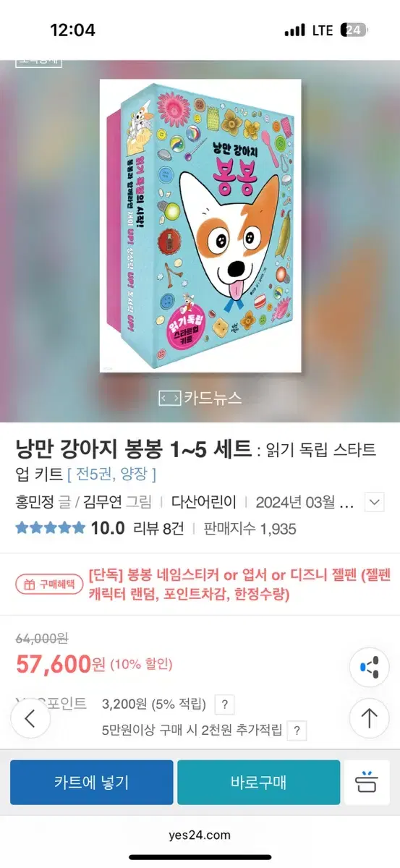This screenshot has width=400, height=868.
Task: Tap the 구매혜택 gift badge
Action: coord(49,584)
